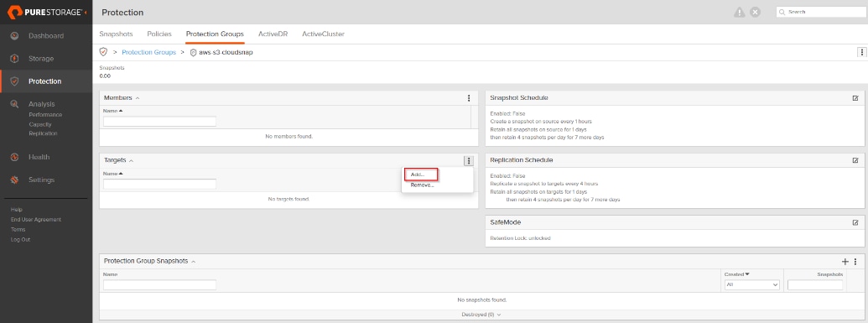Screen dimensions: 868x323
Task: Click the aws-s3-cloudsnap breadcrumb text
Action: 226,52
